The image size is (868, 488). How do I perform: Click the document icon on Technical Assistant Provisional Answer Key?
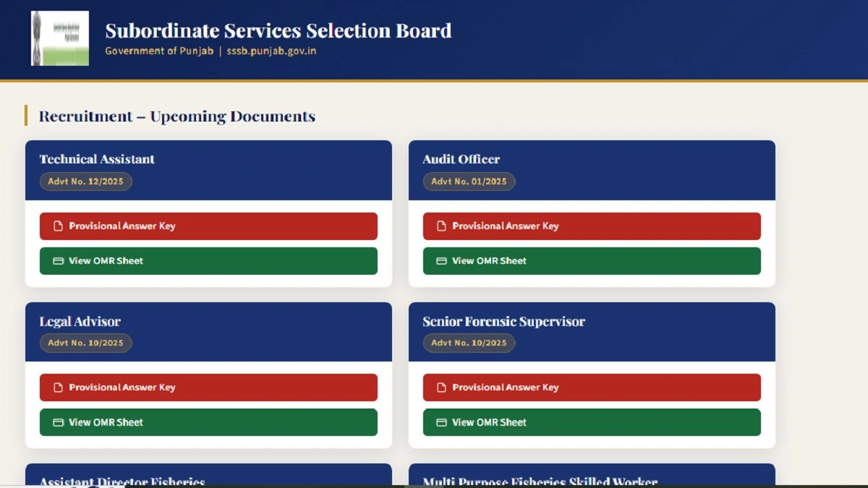tap(58, 226)
